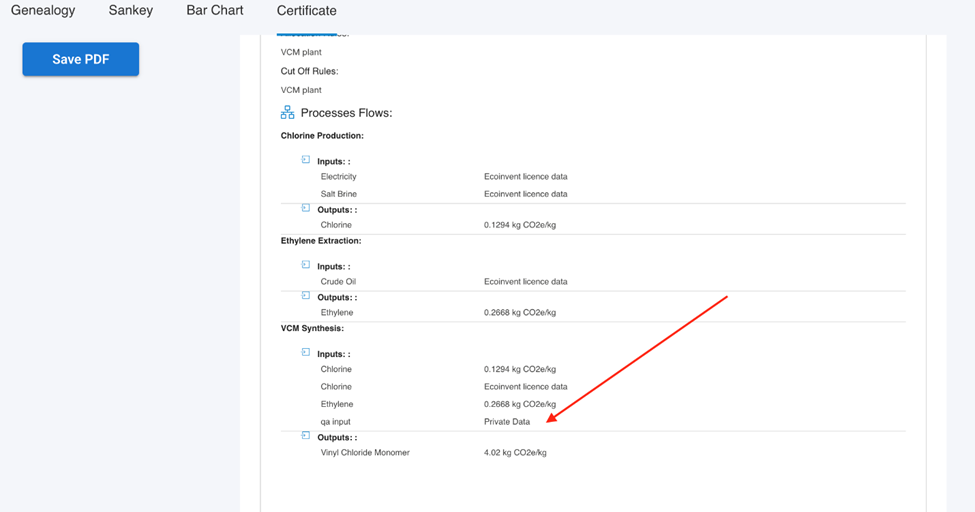Select the Certificate tab
The height and width of the screenshot is (512, 975).
(x=307, y=11)
